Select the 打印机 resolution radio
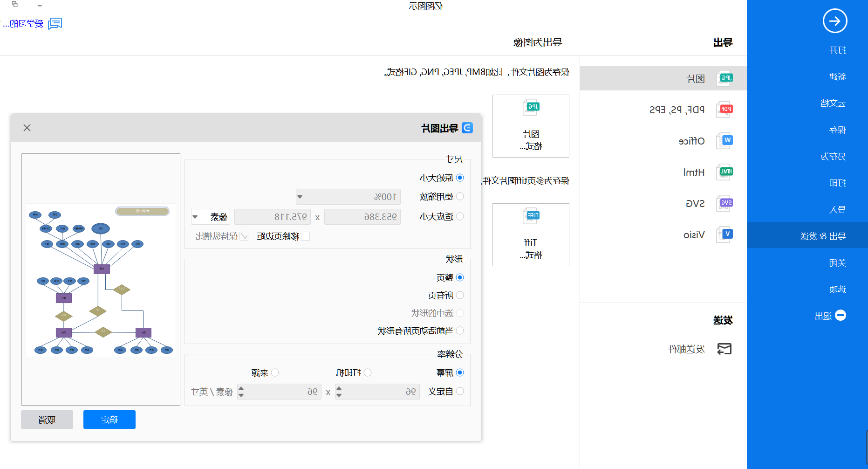 [368, 372]
